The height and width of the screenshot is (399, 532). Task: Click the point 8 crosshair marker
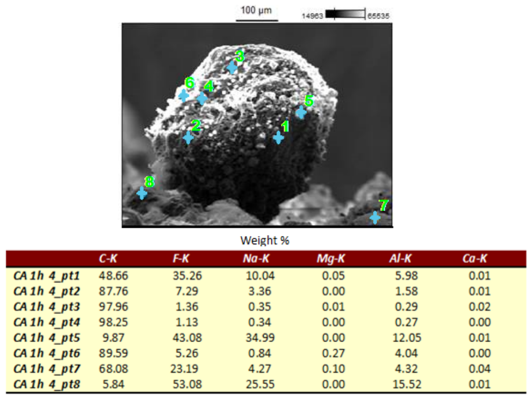(x=142, y=193)
